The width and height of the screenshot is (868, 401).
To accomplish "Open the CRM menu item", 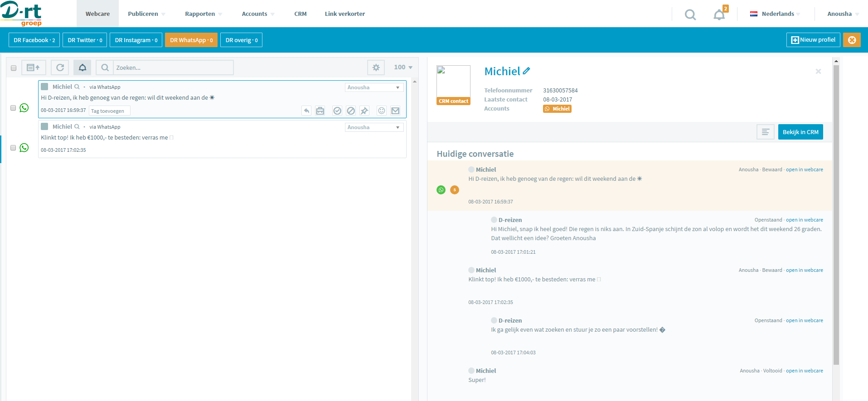I will coord(301,14).
